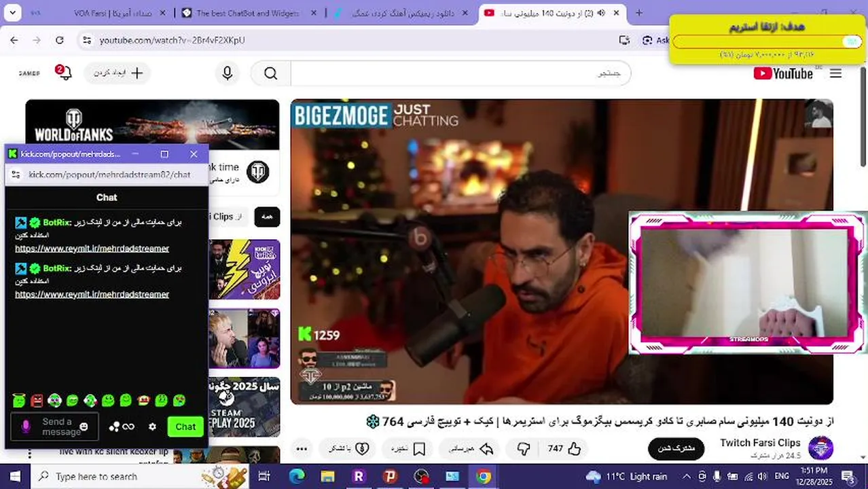Open Windows notification center
The image size is (868, 489).
[849, 476]
